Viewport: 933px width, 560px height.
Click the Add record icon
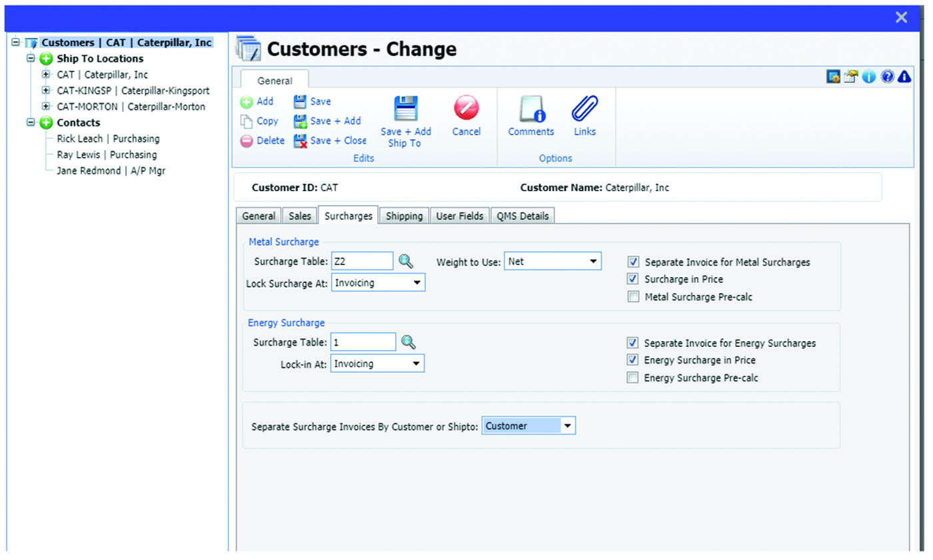pyautogui.click(x=247, y=102)
